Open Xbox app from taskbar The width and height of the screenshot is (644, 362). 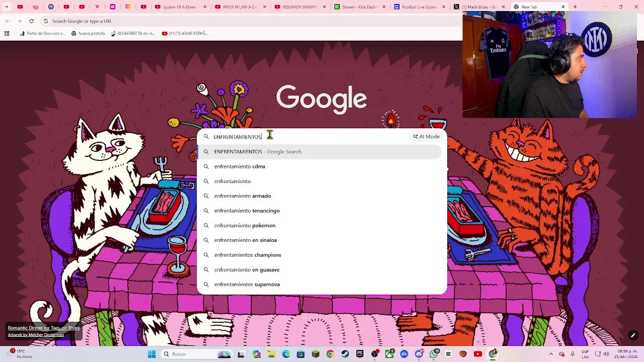tap(389, 354)
